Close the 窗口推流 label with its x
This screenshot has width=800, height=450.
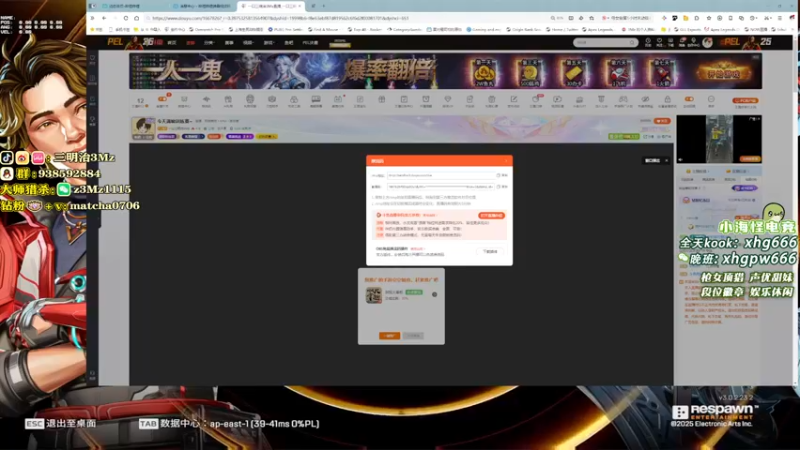click(666, 161)
